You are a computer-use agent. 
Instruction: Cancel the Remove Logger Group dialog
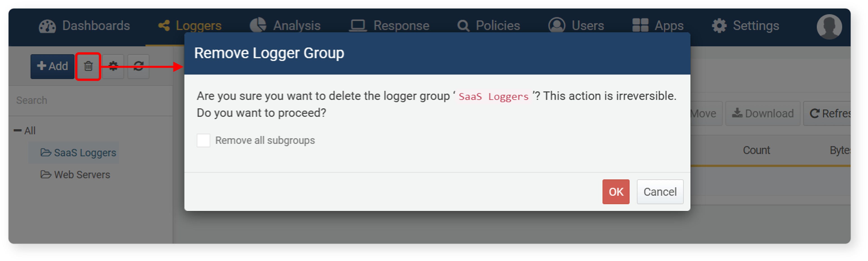pyautogui.click(x=660, y=192)
